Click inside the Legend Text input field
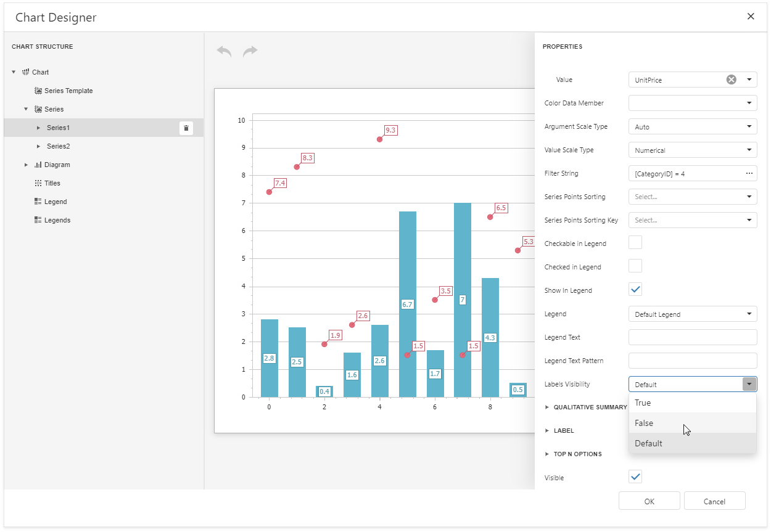 pyautogui.click(x=692, y=337)
